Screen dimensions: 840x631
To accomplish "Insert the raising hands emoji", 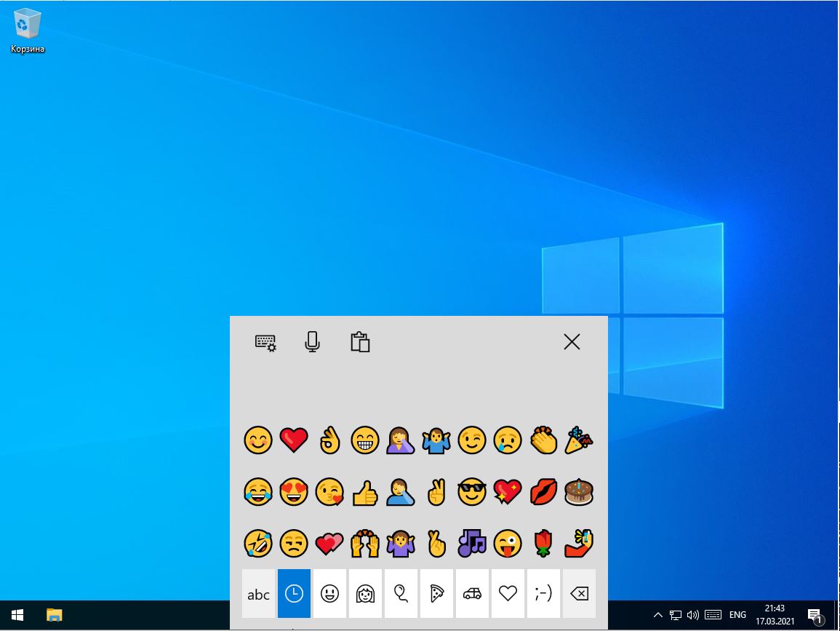I will (365, 543).
